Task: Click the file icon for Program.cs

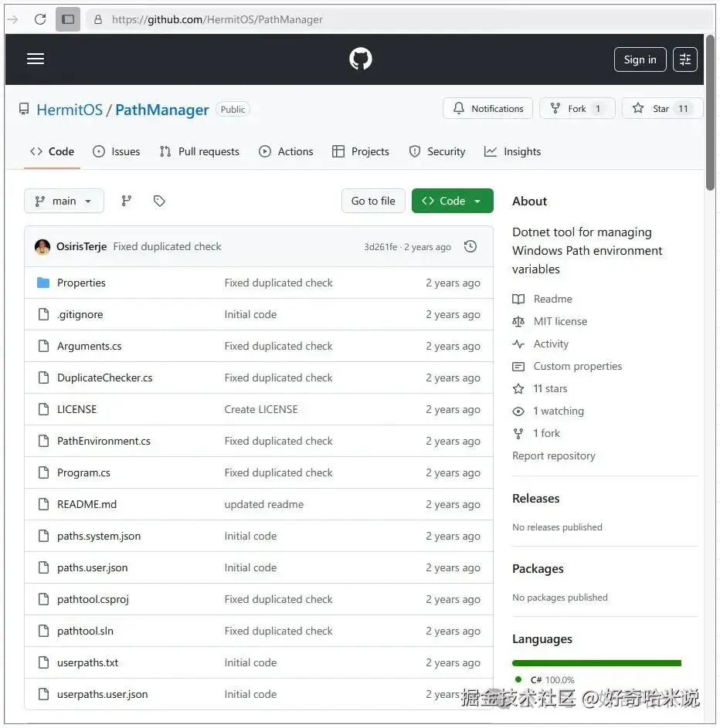Action: [x=43, y=472]
